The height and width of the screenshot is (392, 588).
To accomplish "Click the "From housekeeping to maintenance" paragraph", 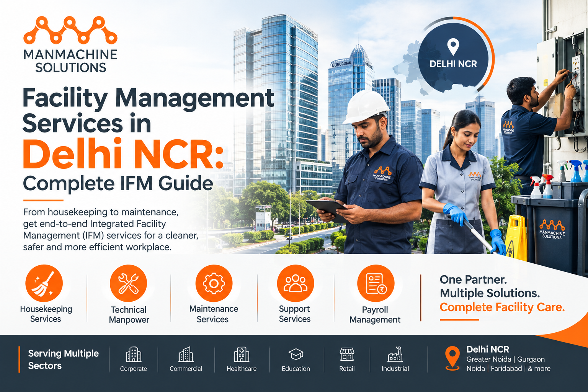I will (111, 229).
